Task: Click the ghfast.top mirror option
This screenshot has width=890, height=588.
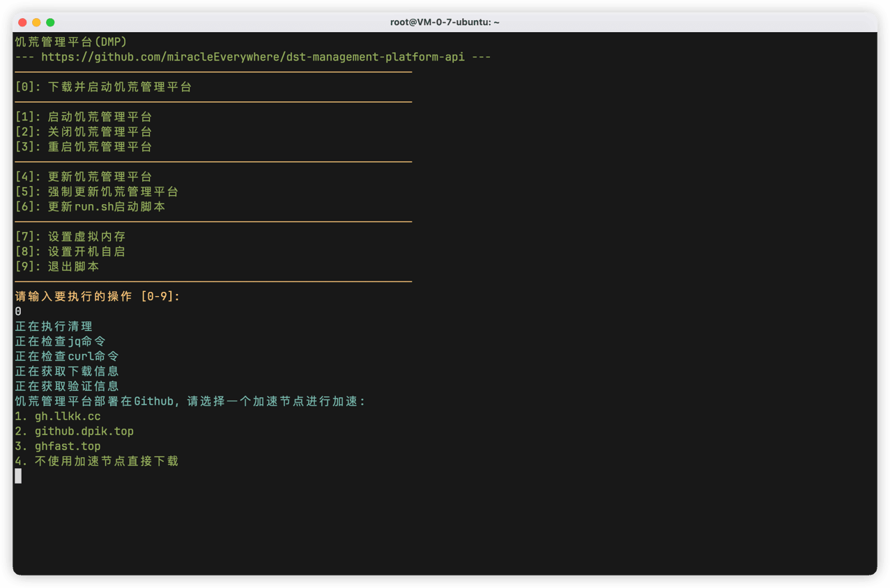Action: tap(58, 447)
